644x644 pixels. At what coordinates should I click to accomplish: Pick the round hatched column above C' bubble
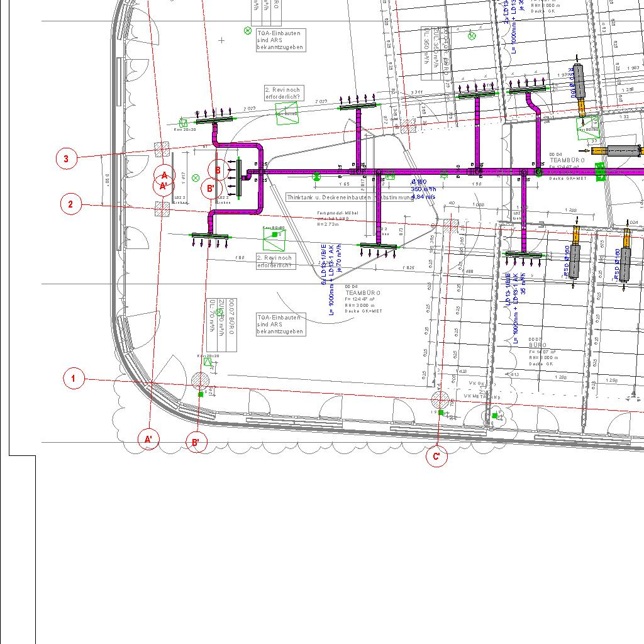click(x=440, y=399)
